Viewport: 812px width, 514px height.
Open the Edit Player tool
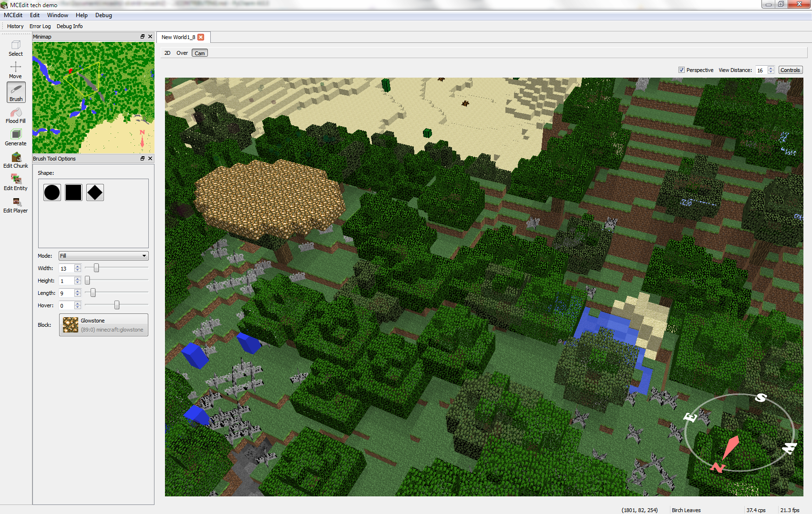point(16,205)
